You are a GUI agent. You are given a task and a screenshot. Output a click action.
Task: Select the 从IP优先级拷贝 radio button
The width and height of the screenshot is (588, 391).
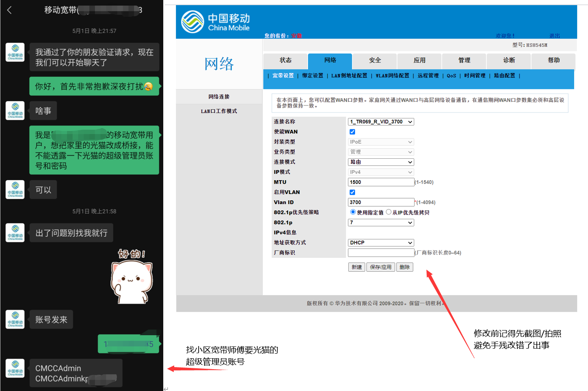[389, 212]
